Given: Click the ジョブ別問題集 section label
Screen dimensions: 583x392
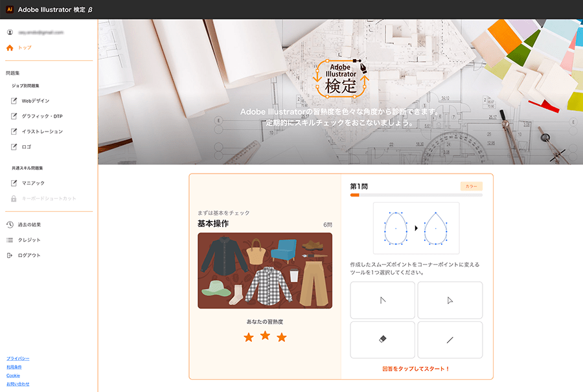Looking at the screenshot, I should tap(25, 86).
